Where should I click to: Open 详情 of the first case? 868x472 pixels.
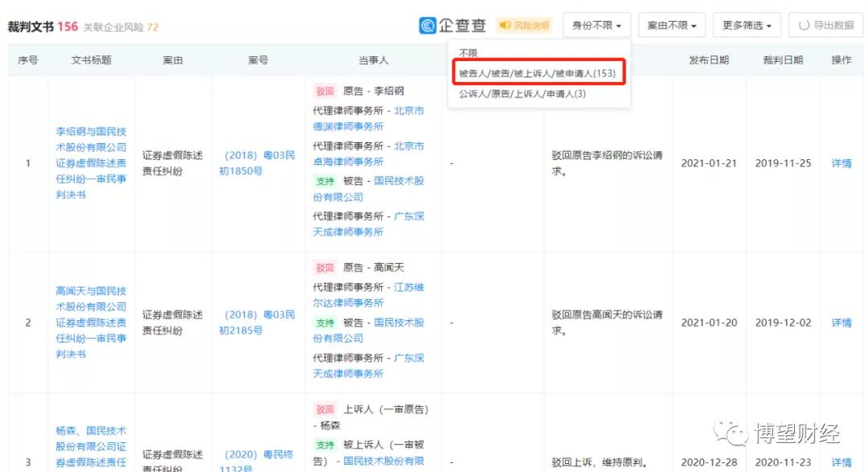[x=841, y=163]
